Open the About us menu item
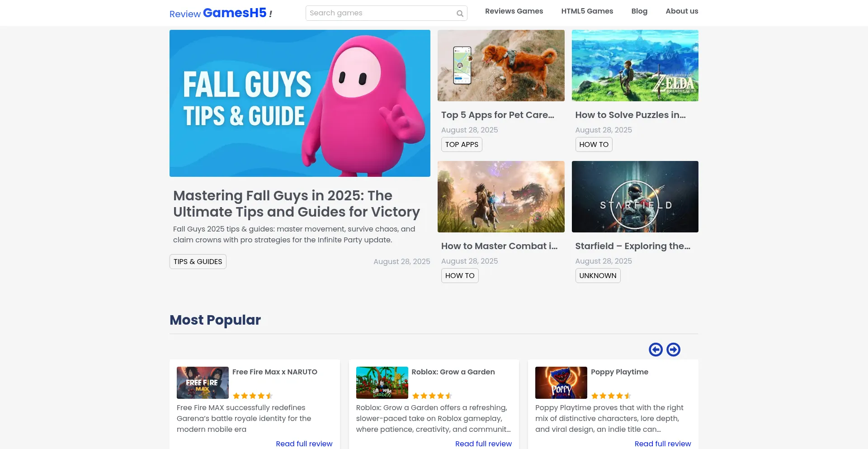This screenshot has width=868, height=449. pyautogui.click(x=682, y=11)
